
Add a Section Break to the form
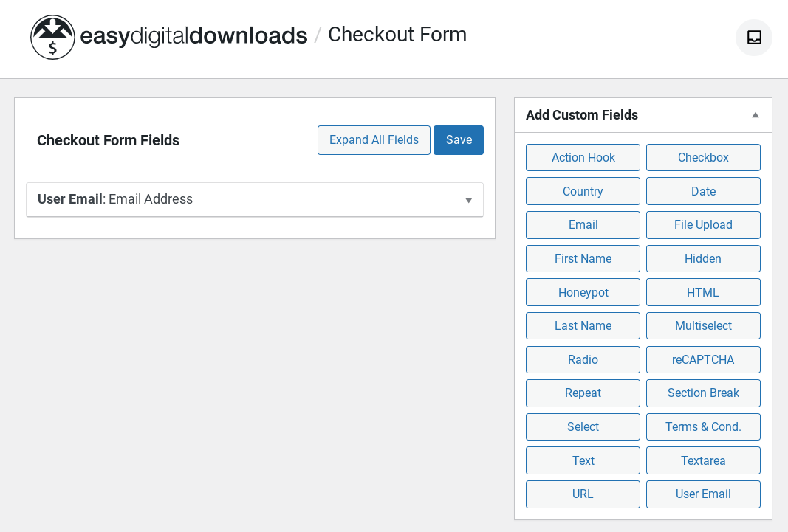click(703, 393)
